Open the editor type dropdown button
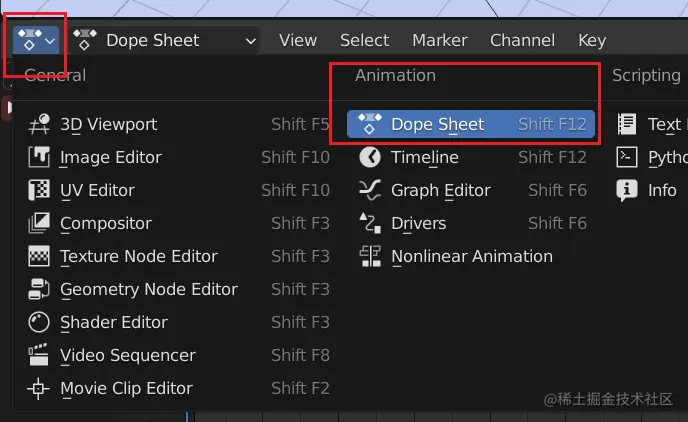The image size is (688, 422). pyautogui.click(x=35, y=41)
